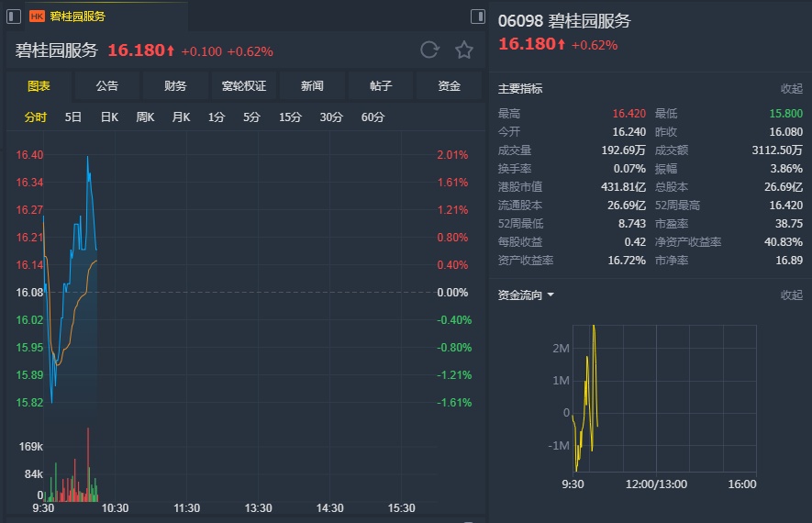The image size is (812, 523).
Task: Open the 窝轮权证 tab
Action: 244,86
